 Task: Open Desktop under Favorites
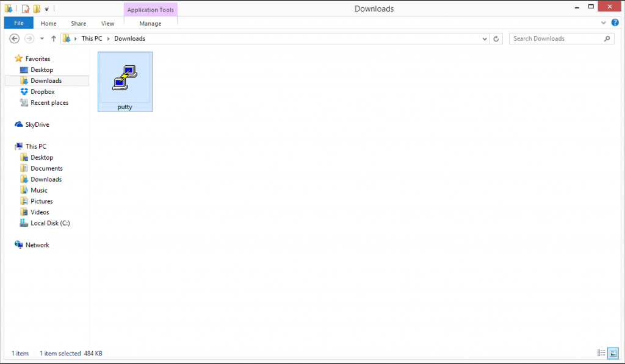37,70
